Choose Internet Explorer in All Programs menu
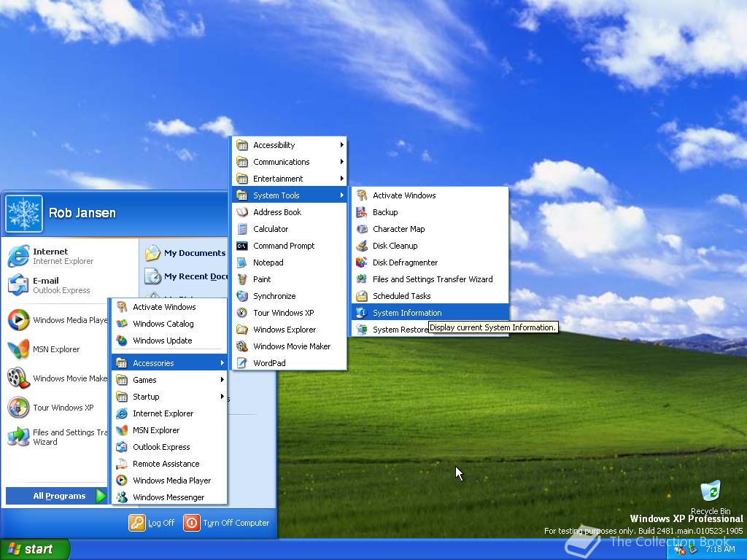This screenshot has width=747, height=560. (x=169, y=413)
